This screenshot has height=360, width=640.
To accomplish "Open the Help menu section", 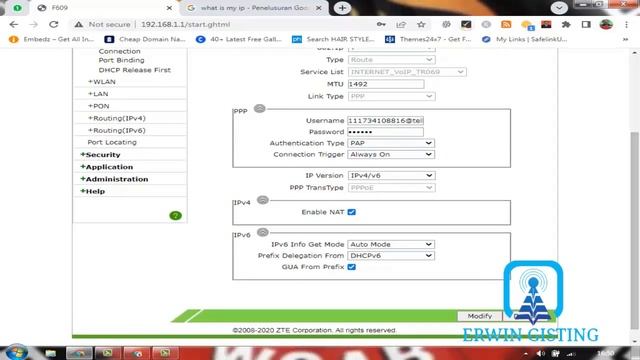I will click(x=93, y=191).
